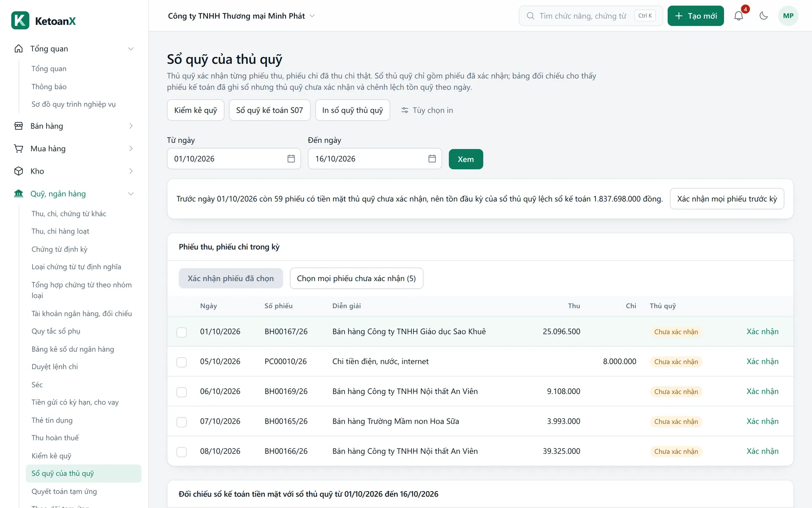This screenshot has width=812, height=508.
Task: Click Chọn mọi phiếu chưa xác nhận (5)
Action: pyautogui.click(x=356, y=279)
